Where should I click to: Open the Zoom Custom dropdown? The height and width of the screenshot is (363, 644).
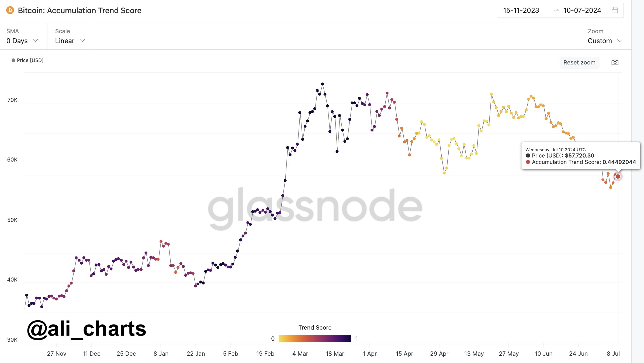(x=605, y=41)
